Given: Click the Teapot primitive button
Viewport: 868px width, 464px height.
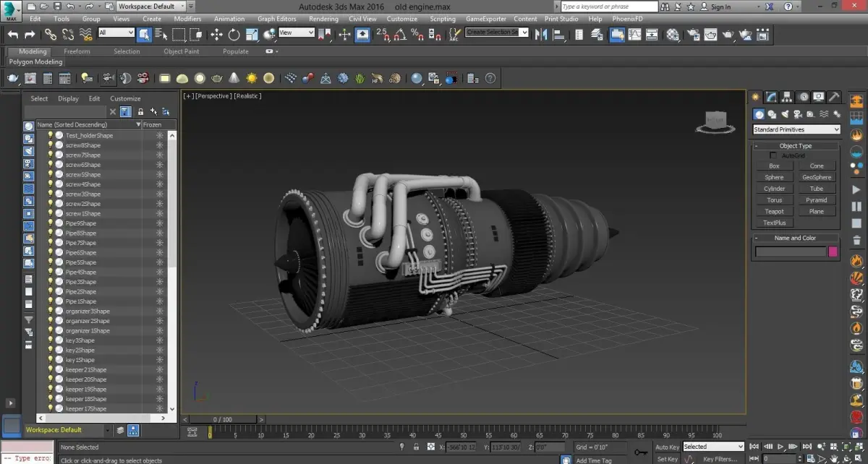Looking at the screenshot, I should click(774, 212).
